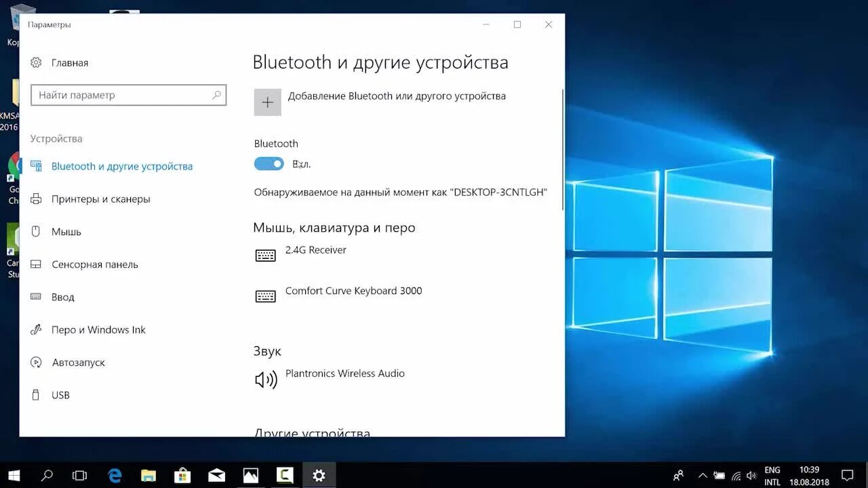Click the Settings gear taskbar button
Screen dimensions: 868x488
[319, 475]
